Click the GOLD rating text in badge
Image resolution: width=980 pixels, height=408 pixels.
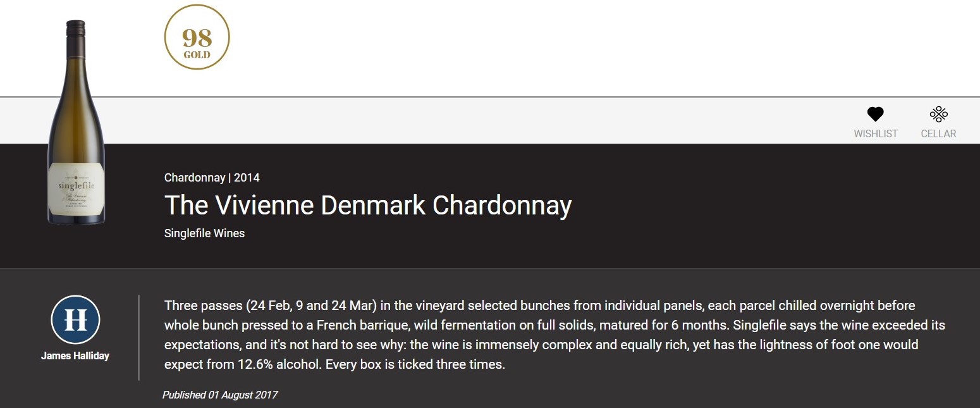[x=197, y=55]
